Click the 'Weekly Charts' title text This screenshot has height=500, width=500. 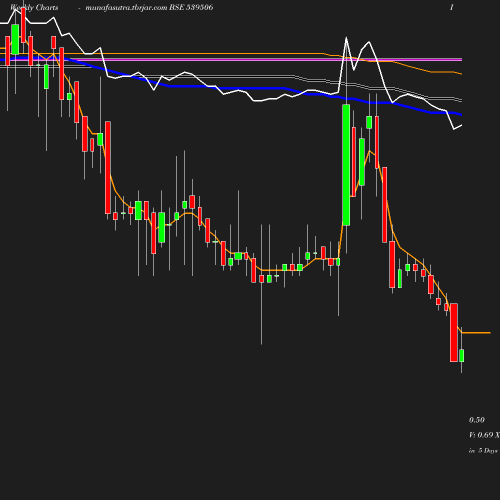point(34,8)
